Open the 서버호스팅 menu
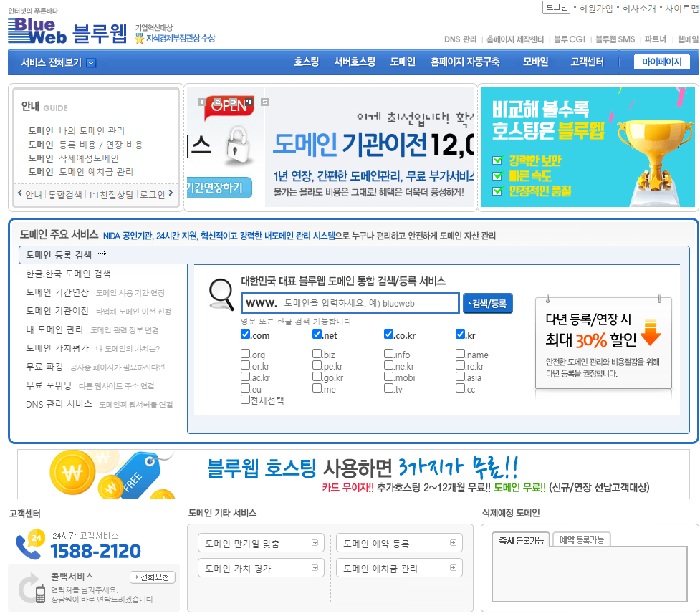 click(355, 62)
